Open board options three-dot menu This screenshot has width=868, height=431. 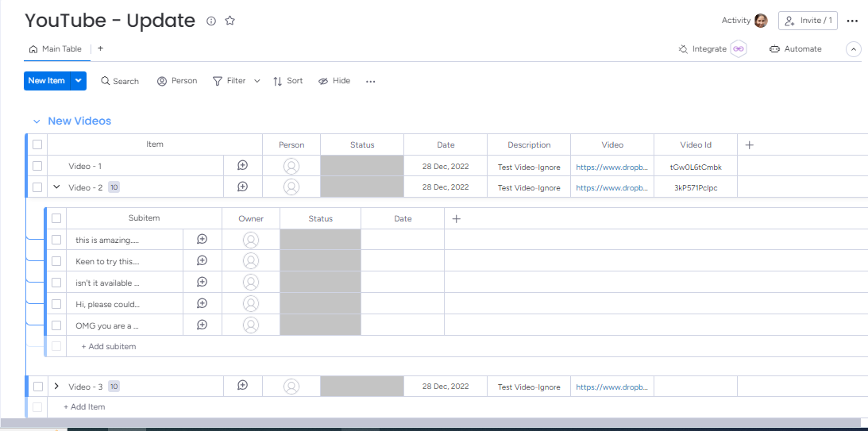[x=852, y=21]
